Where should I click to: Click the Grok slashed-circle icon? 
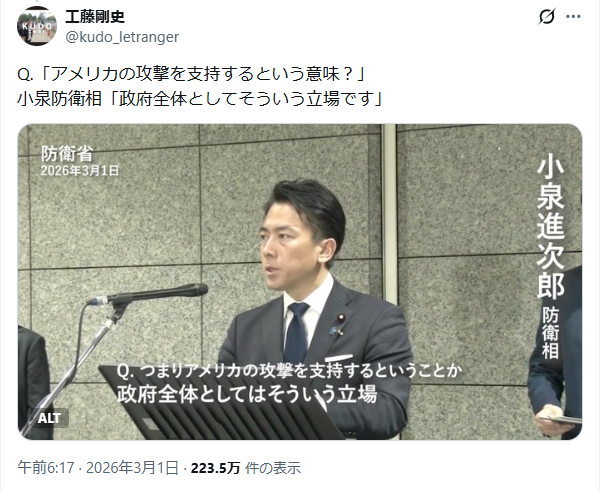tap(546, 17)
